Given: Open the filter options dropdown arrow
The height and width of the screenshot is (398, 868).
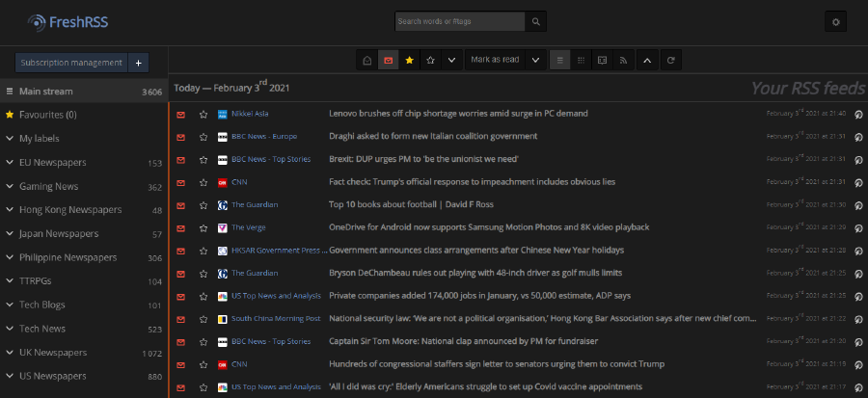Looking at the screenshot, I should (451, 61).
